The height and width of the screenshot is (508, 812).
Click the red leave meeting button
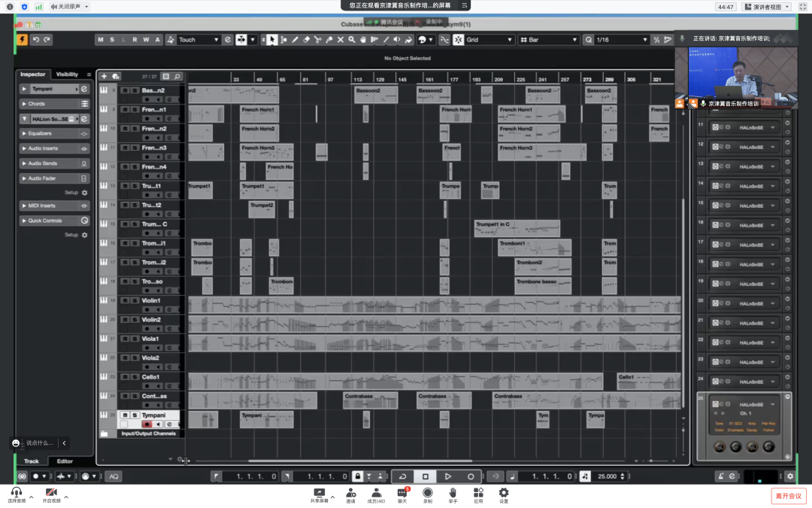pos(788,496)
